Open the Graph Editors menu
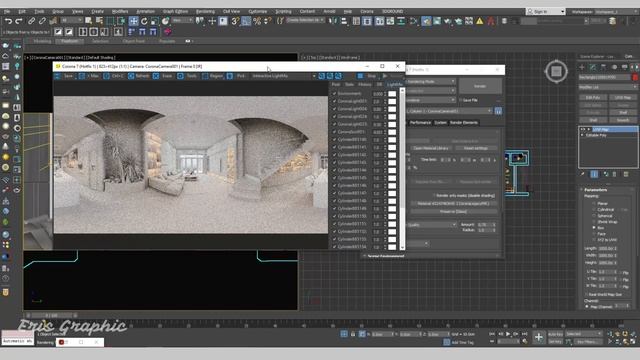 point(175,11)
